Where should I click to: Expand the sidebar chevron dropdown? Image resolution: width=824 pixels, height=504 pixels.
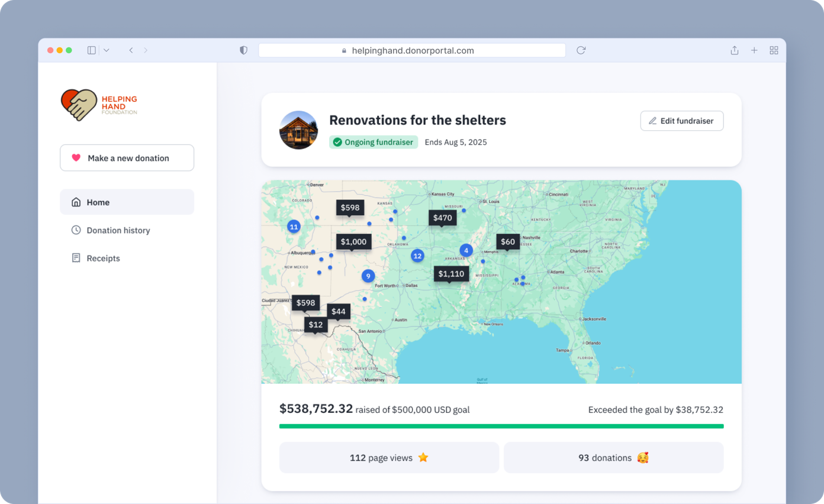pyautogui.click(x=105, y=50)
